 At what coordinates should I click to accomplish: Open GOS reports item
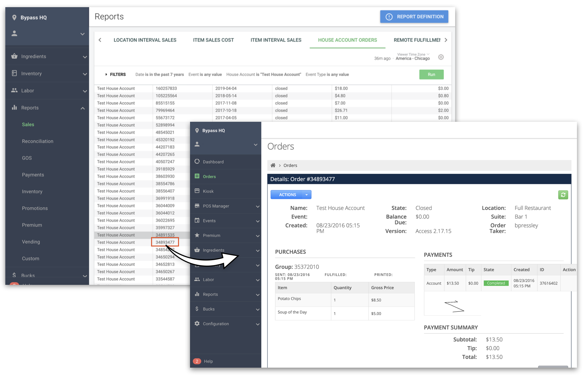(27, 158)
